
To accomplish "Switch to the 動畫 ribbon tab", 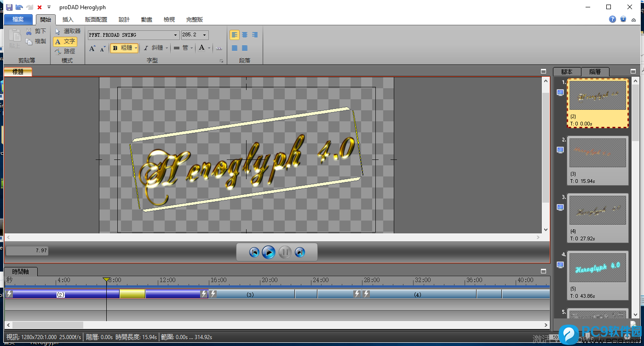I will click(147, 19).
